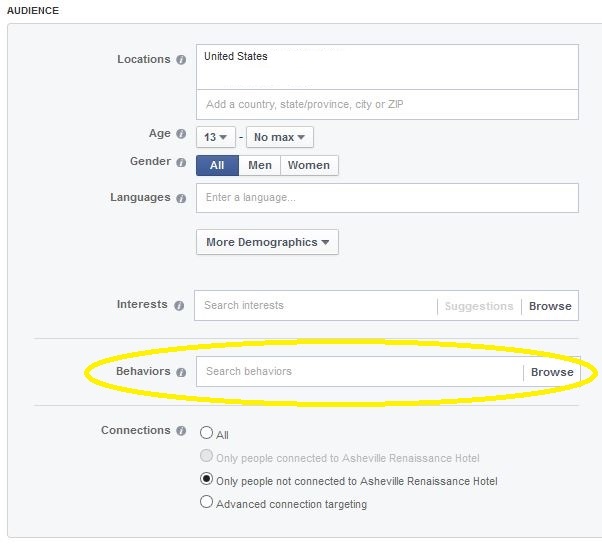Select Advanced connection targeting option

click(x=206, y=502)
